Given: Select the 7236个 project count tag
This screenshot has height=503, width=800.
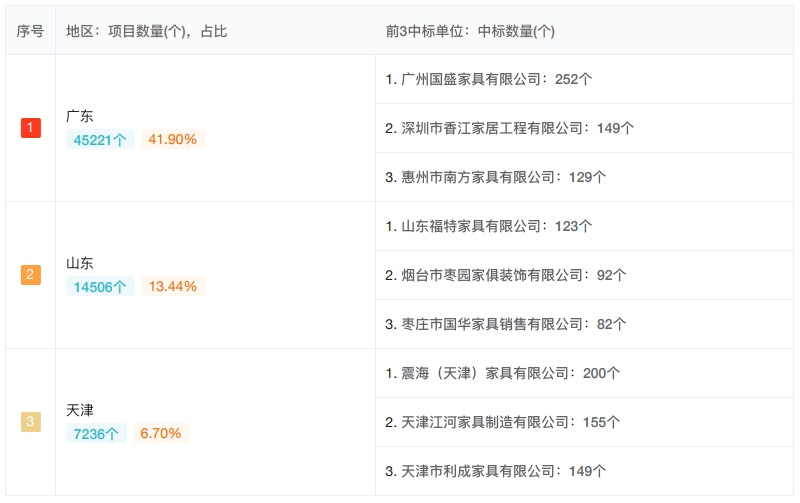Looking at the screenshot, I should pos(96,433).
